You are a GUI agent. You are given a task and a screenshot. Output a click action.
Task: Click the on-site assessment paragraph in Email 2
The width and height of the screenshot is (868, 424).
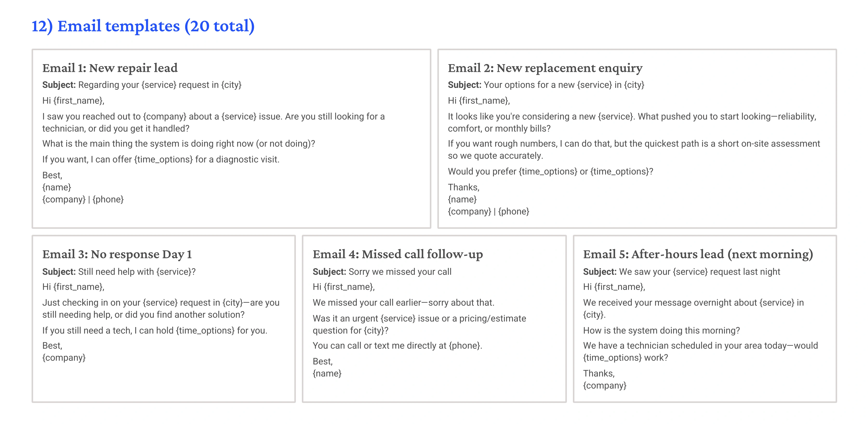point(634,150)
